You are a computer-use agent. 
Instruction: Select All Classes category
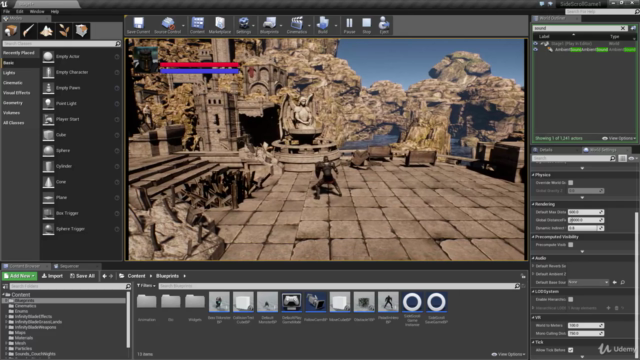tap(13, 123)
